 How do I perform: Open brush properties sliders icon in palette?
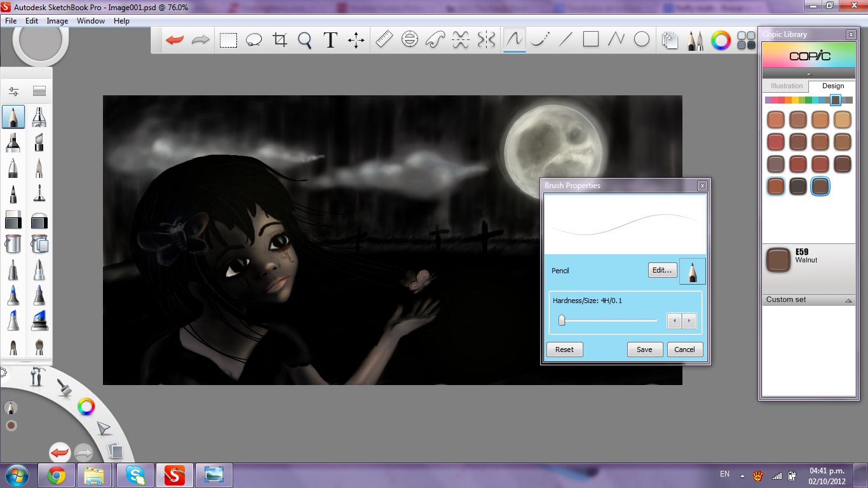[13, 91]
